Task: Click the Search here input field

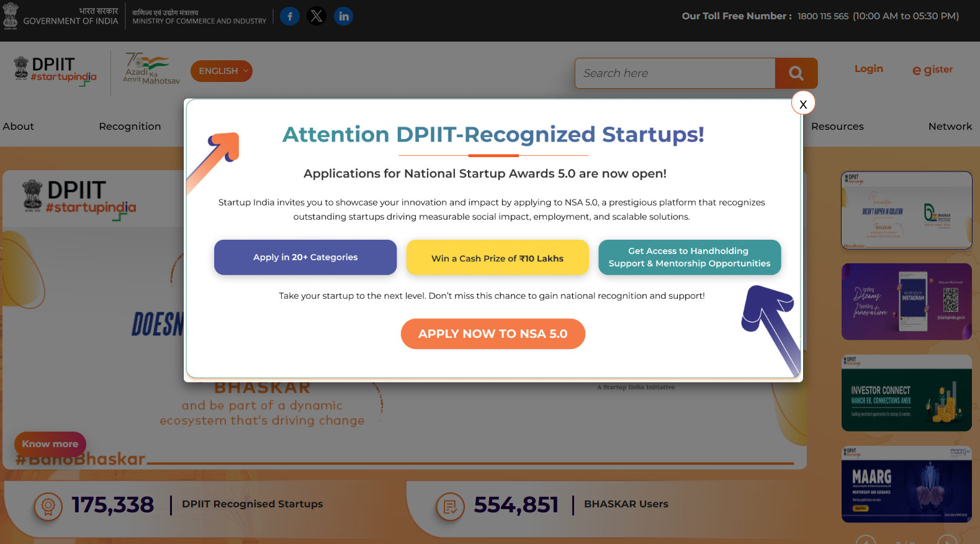Action: click(x=675, y=73)
